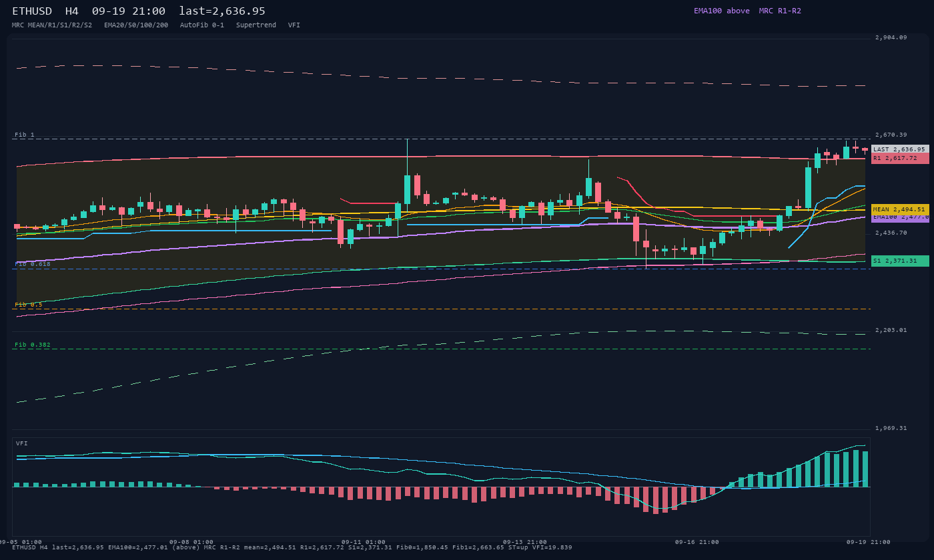The height and width of the screenshot is (560, 934).
Task: Click 'Fib1=2,663.65' in the bottom status line
Action: (478, 547)
